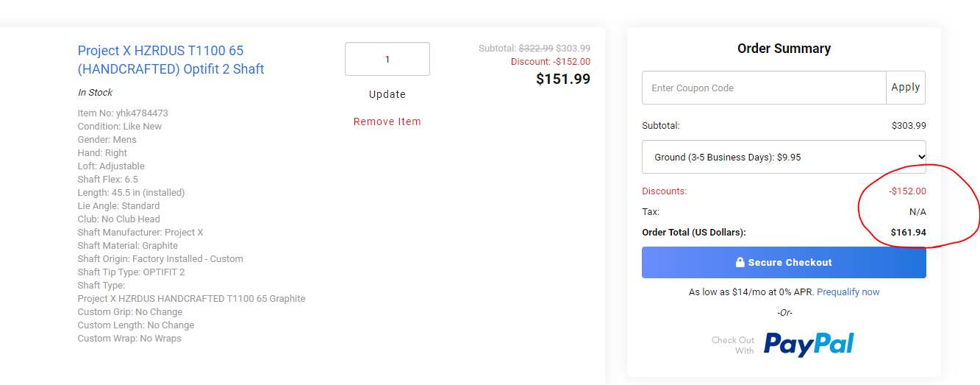Screen dimensions: 980x385
Task: Open the Ground shipping method dropdown
Action: 784,157
